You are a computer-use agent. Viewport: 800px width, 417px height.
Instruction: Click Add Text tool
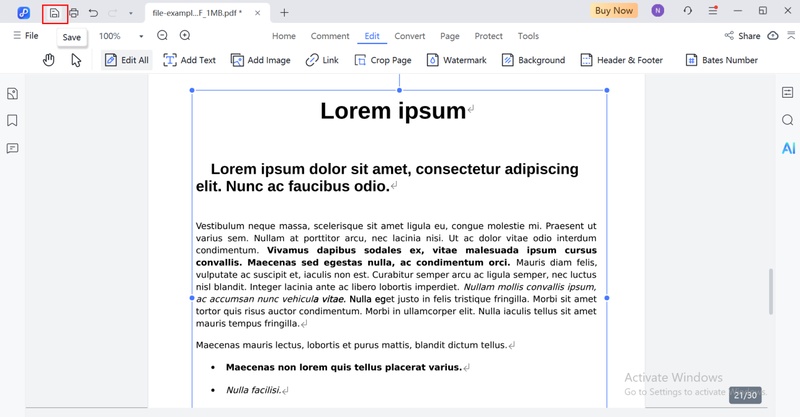[189, 60]
